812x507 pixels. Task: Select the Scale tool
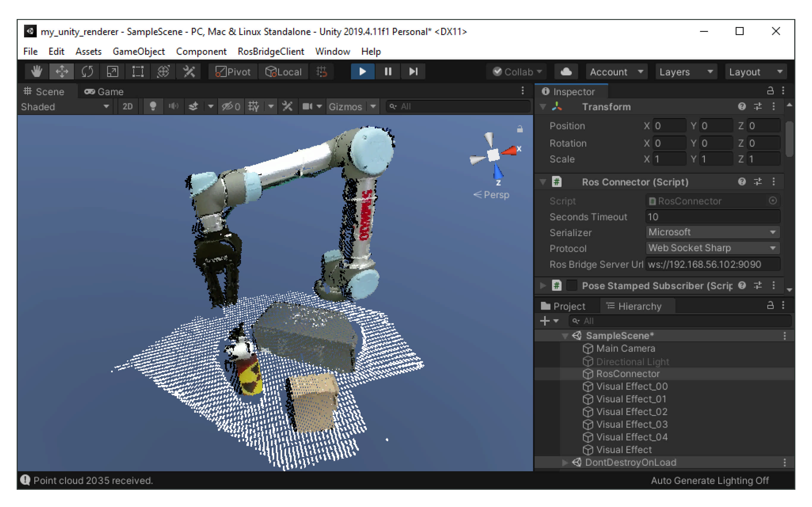click(x=112, y=72)
